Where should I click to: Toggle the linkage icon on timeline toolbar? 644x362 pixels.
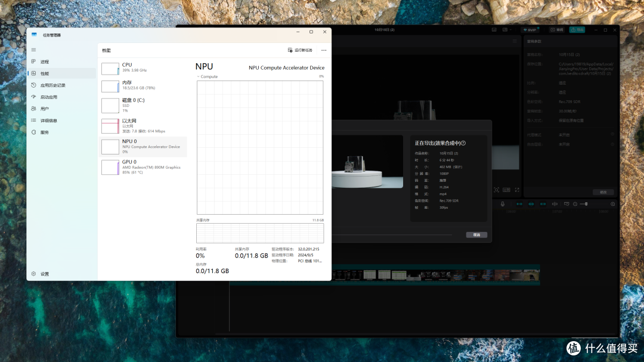coord(543,204)
